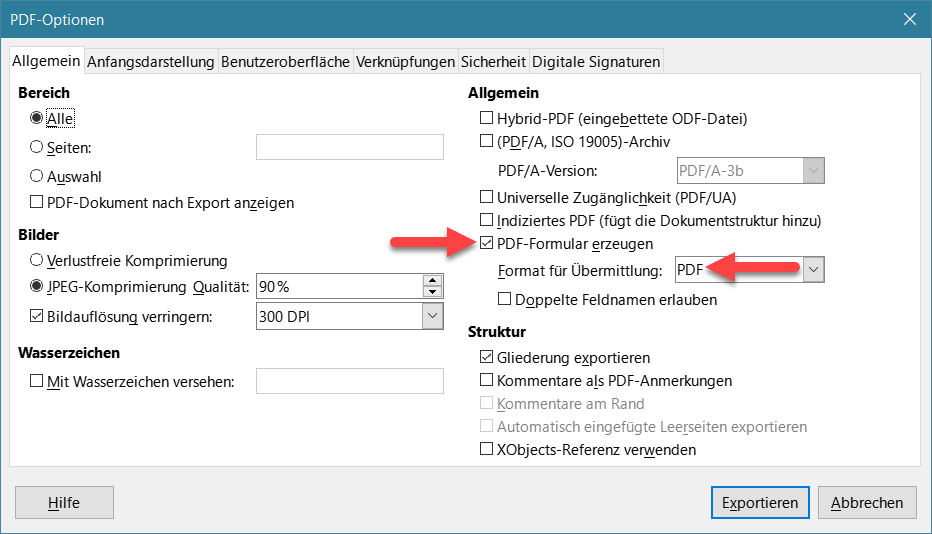Click the Exportieren button

tap(760, 502)
